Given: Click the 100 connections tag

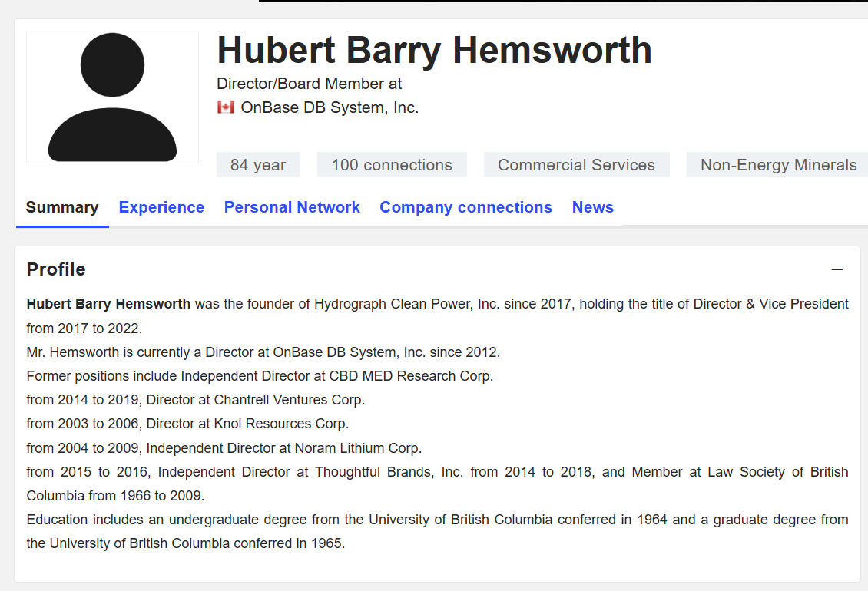Looking at the screenshot, I should pos(392,164).
